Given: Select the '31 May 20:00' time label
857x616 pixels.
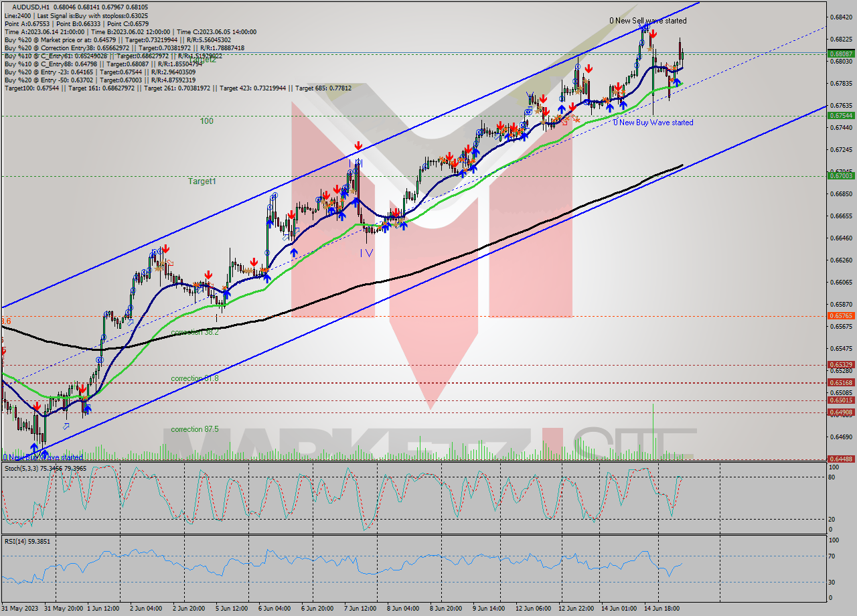Looking at the screenshot, I should [x=64, y=609].
